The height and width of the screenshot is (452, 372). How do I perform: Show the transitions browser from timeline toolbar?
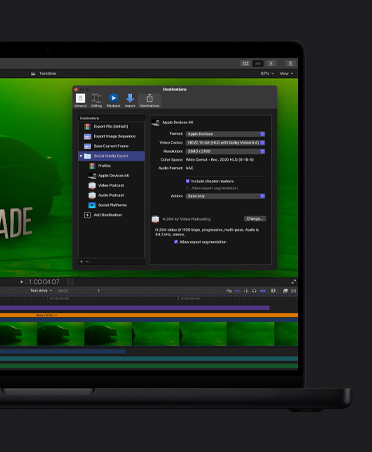294,291
